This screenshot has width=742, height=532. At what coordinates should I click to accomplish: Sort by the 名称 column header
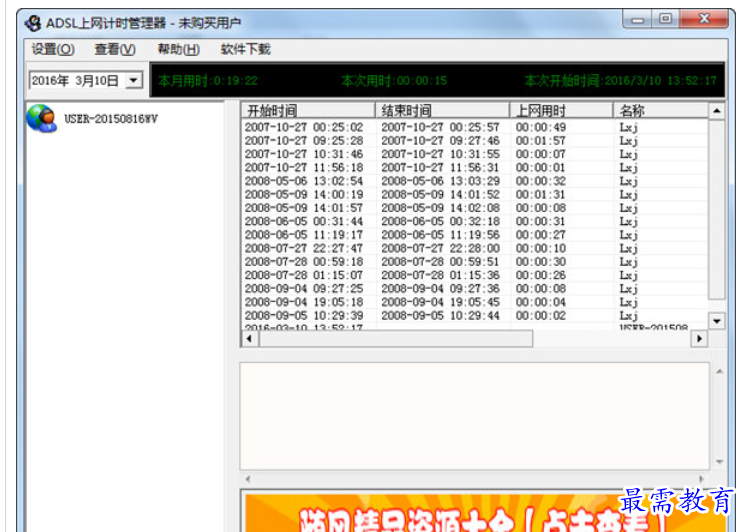[x=661, y=111]
